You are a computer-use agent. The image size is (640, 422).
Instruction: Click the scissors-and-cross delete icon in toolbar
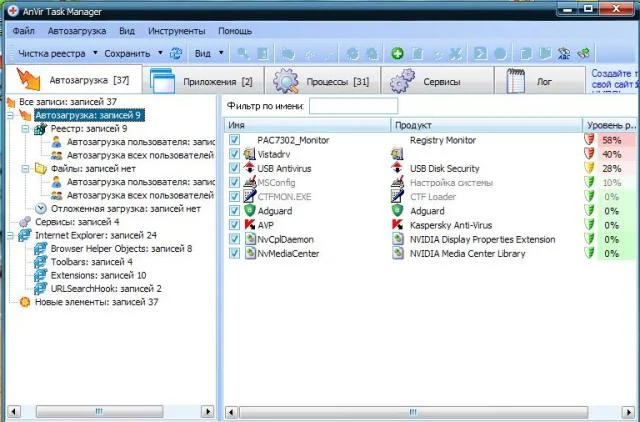point(455,53)
